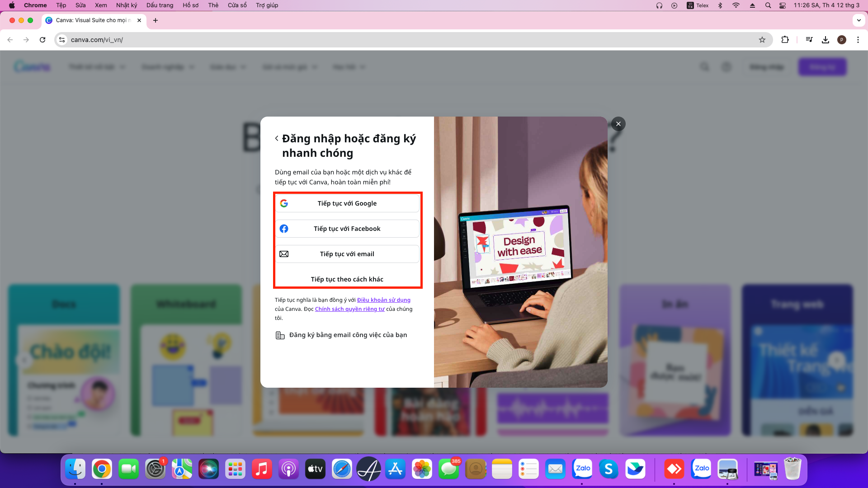Open the Dấu trang menu
Viewport: 868px width, 488px height.
(x=160, y=5)
